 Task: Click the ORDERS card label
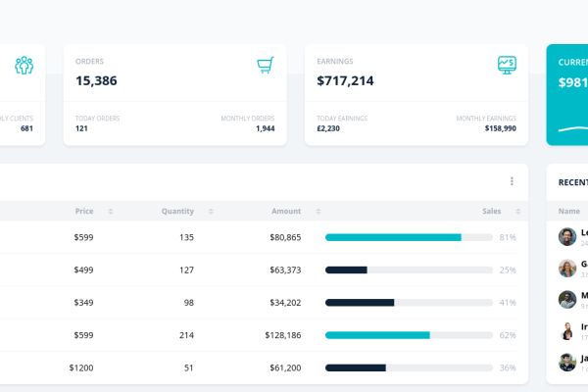pos(89,62)
